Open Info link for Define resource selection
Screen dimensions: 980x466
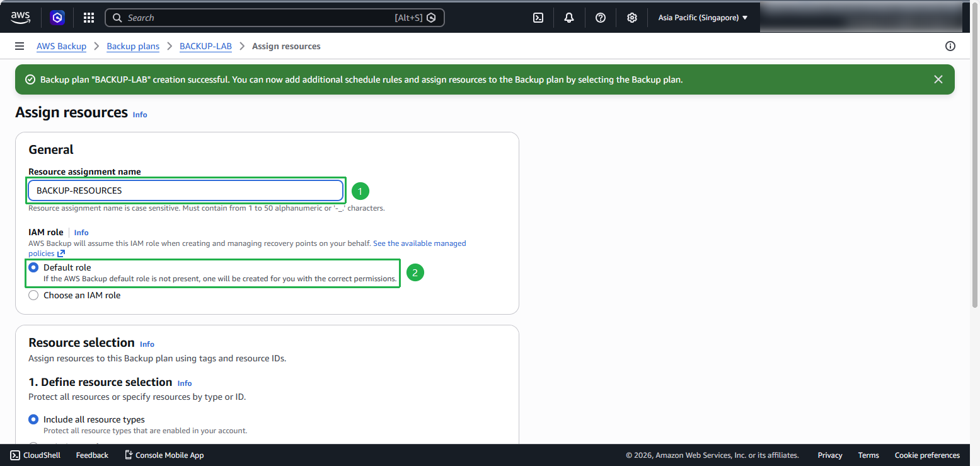[x=185, y=383]
